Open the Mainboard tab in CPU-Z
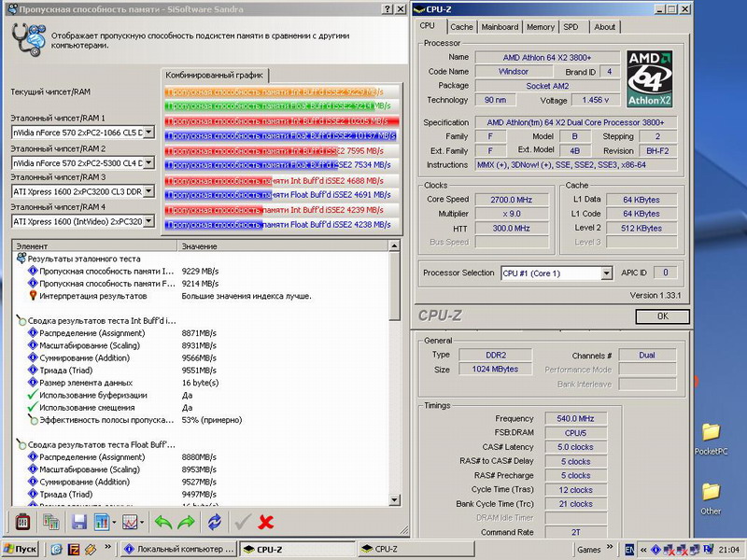 tap(500, 27)
